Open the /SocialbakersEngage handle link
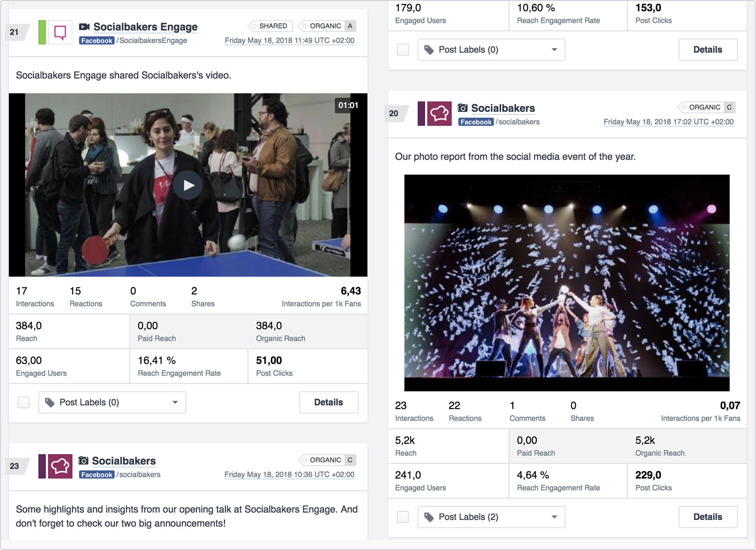Viewport: 756px width, 550px height. click(152, 40)
